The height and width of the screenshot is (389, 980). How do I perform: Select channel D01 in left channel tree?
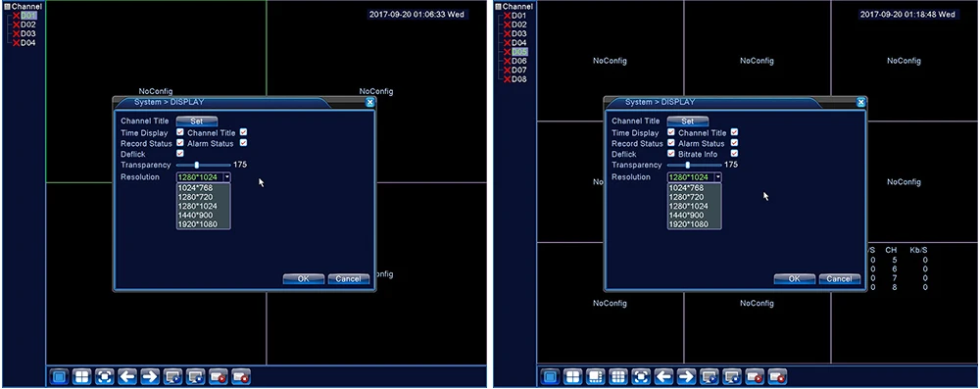click(28, 15)
